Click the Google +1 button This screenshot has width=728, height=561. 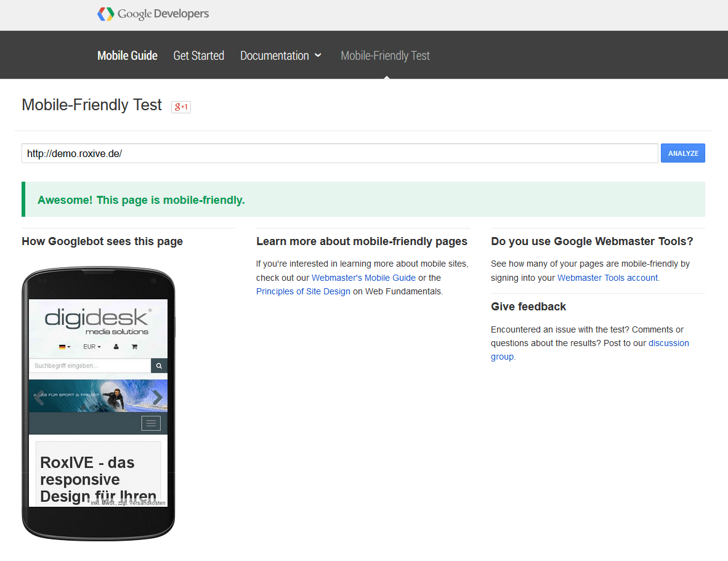click(181, 107)
